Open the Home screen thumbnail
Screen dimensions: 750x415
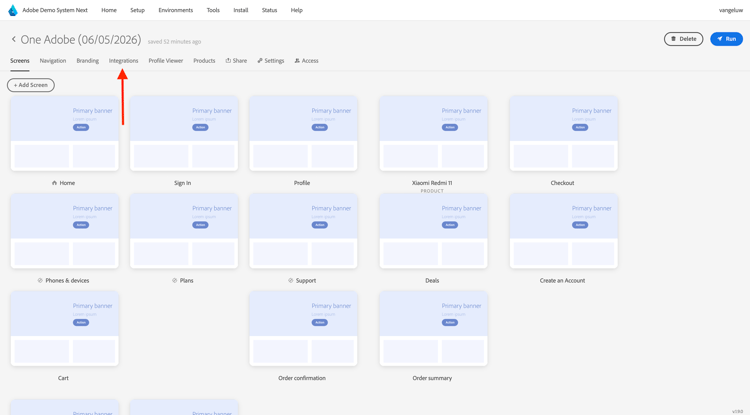[x=65, y=133]
